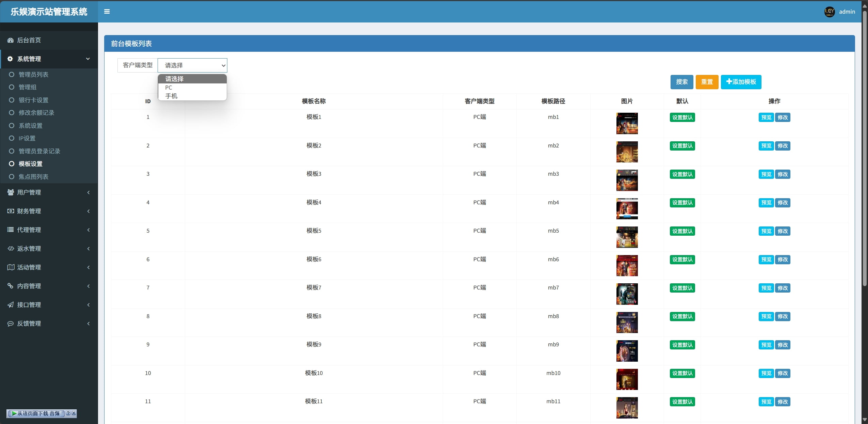Image resolution: width=868 pixels, height=424 pixels.
Task: Click the circle icon next to 管理员列表
Action: (x=12, y=75)
